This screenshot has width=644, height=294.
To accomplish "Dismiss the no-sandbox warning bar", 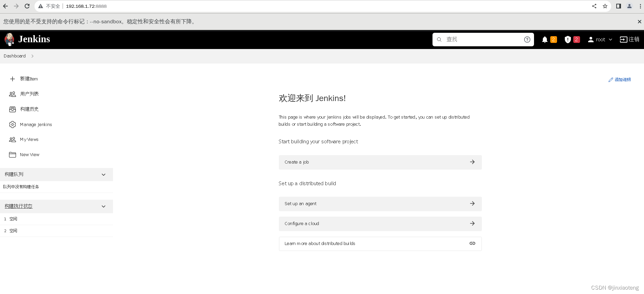I will pos(639,22).
